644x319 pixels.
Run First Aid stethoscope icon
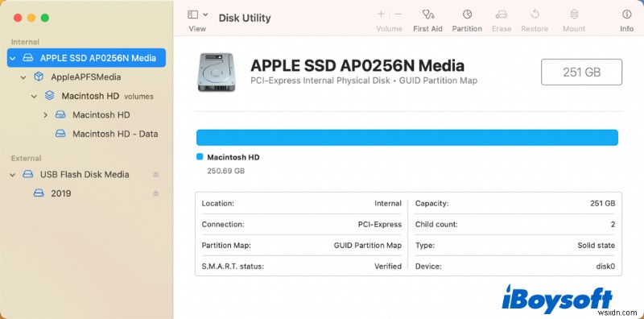(x=428, y=14)
